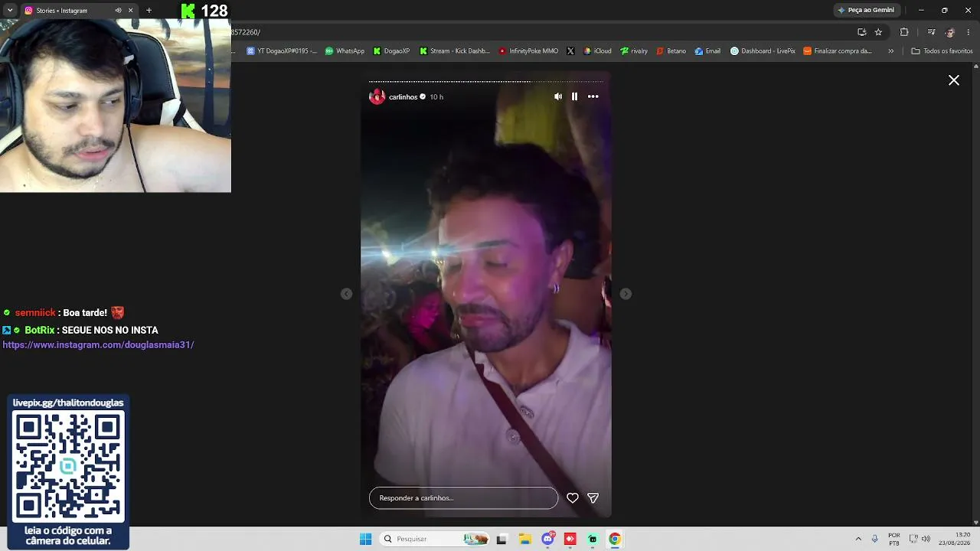Bookmark this page with the star icon
This screenshot has width=980, height=551.
click(878, 32)
